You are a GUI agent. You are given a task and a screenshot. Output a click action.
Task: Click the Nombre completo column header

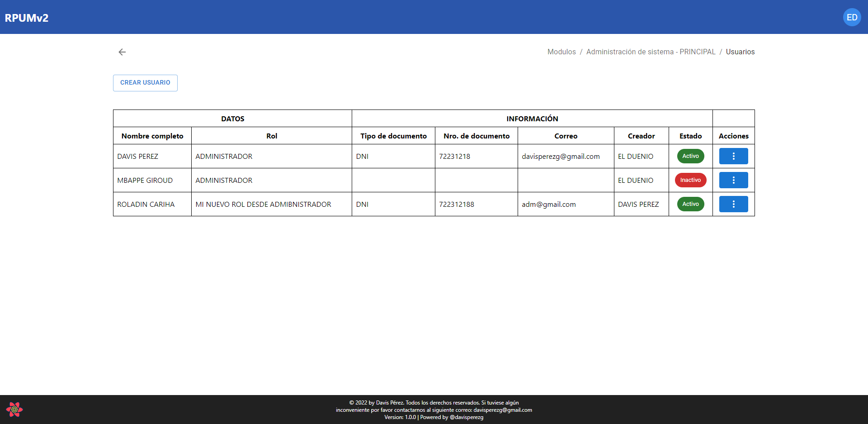(152, 136)
